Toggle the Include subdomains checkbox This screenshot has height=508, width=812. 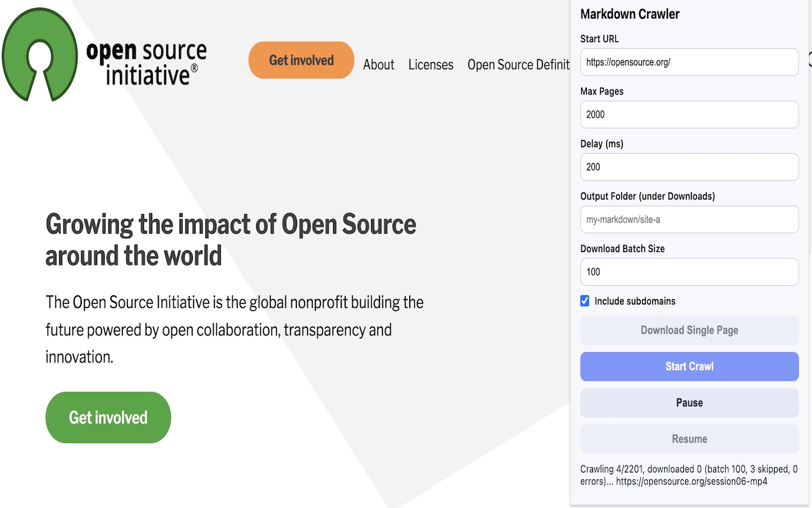585,301
